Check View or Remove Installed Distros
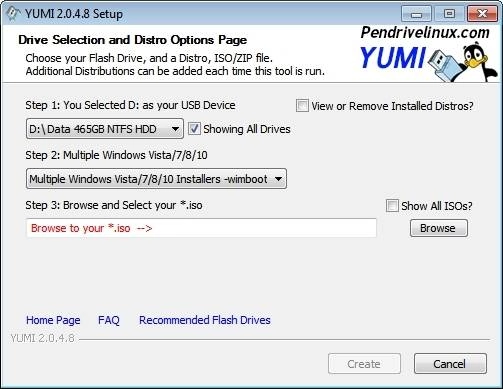 [302, 106]
